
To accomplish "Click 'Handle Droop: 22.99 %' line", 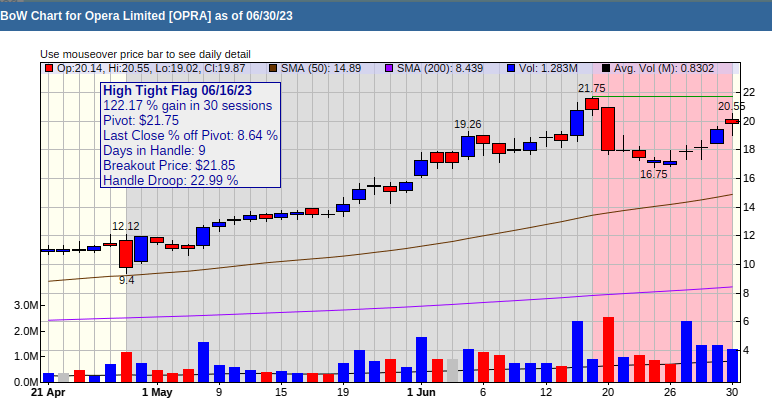I will click(170, 181).
